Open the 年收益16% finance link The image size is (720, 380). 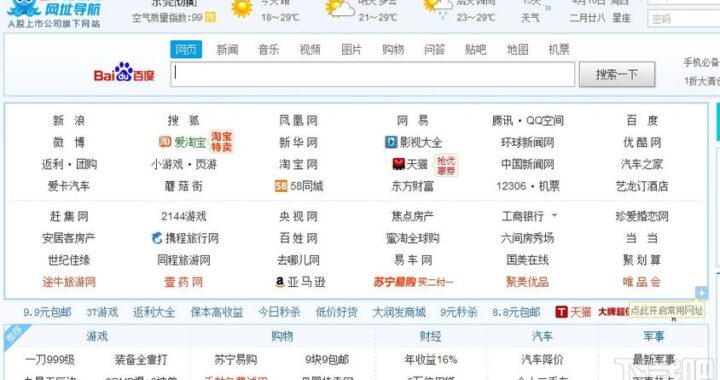click(x=431, y=359)
